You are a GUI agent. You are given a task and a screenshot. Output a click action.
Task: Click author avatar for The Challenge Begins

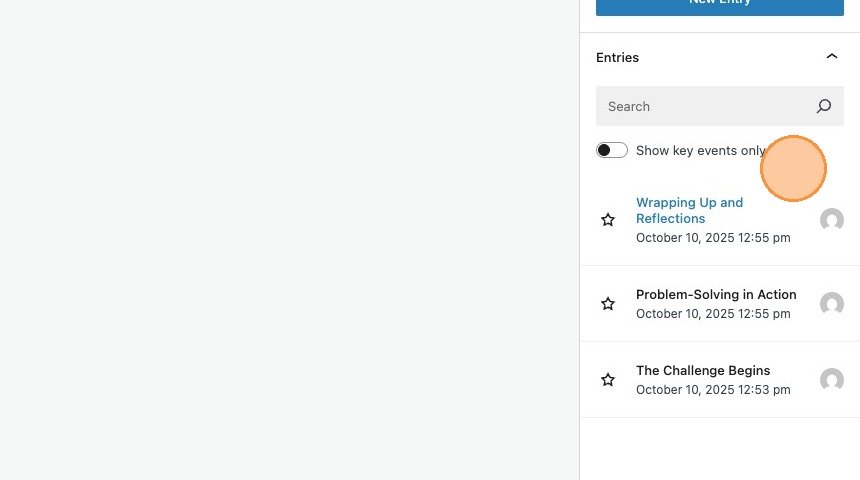pyautogui.click(x=831, y=380)
